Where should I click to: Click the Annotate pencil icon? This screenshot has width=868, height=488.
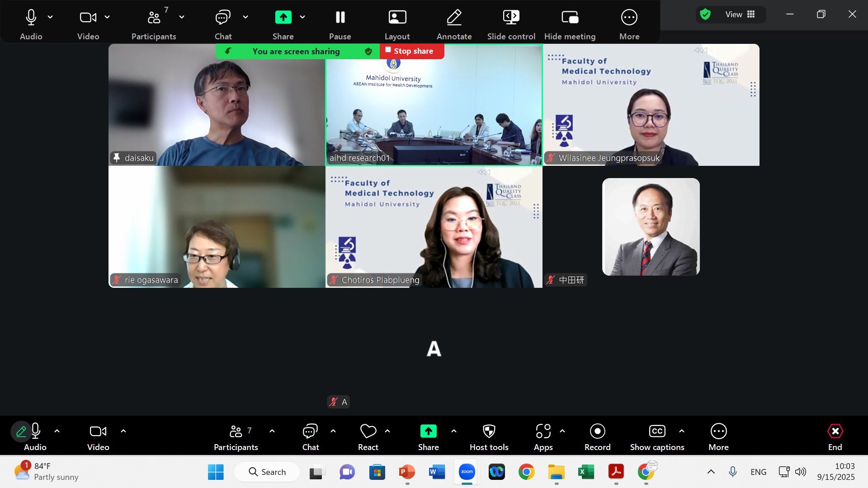coord(454,18)
